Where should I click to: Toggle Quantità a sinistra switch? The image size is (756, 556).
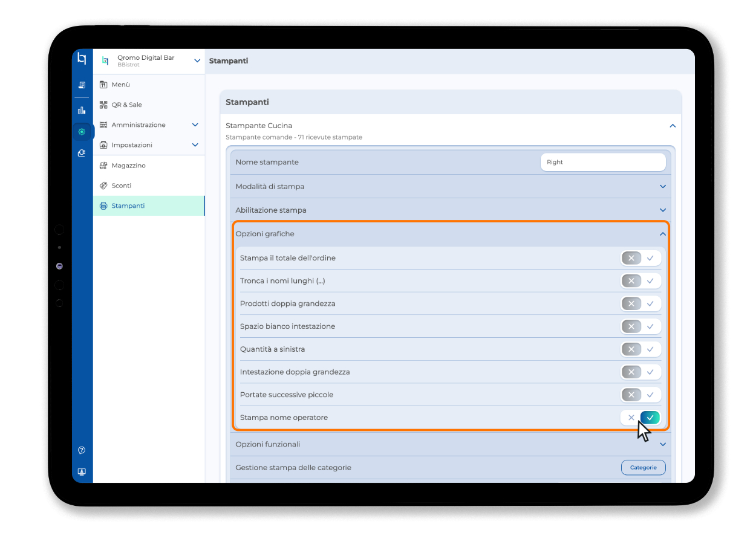point(640,349)
